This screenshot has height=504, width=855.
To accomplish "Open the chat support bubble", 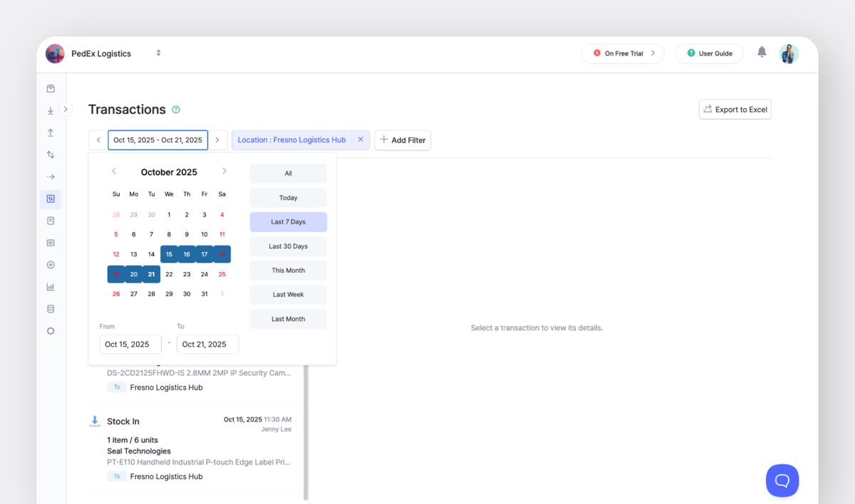I will 782,481.
